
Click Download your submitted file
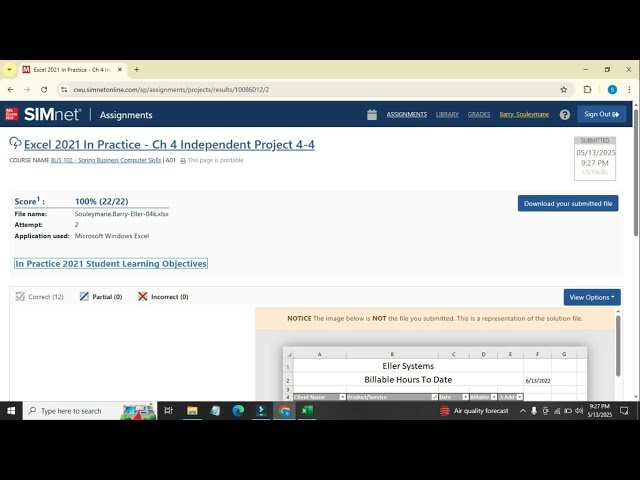click(x=568, y=203)
